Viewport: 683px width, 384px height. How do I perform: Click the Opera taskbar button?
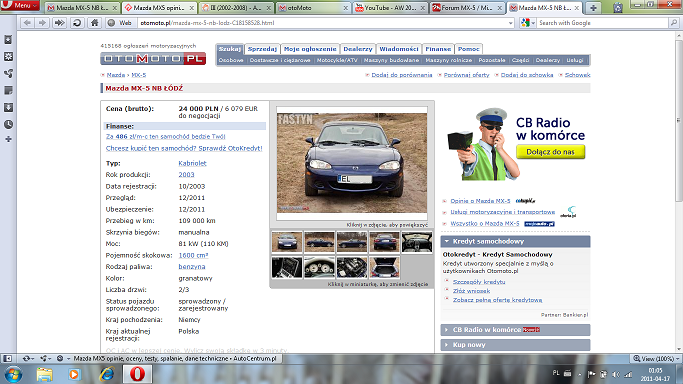coord(137,374)
